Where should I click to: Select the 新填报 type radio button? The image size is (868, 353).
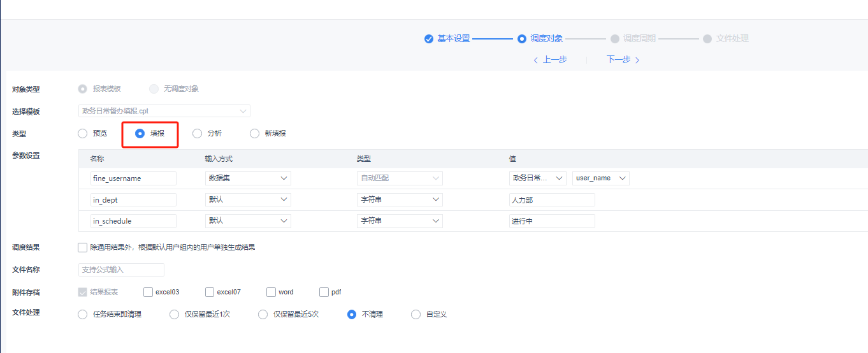254,134
